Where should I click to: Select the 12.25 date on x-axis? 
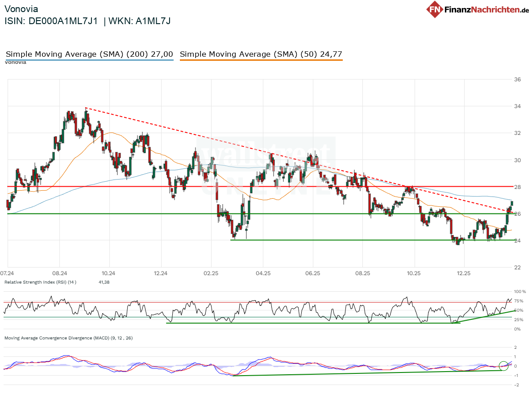(x=464, y=273)
